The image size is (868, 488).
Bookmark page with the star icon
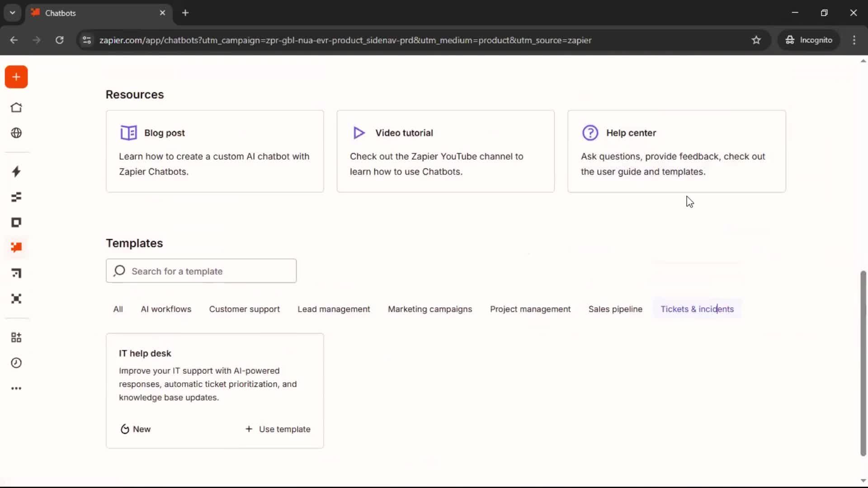point(756,40)
